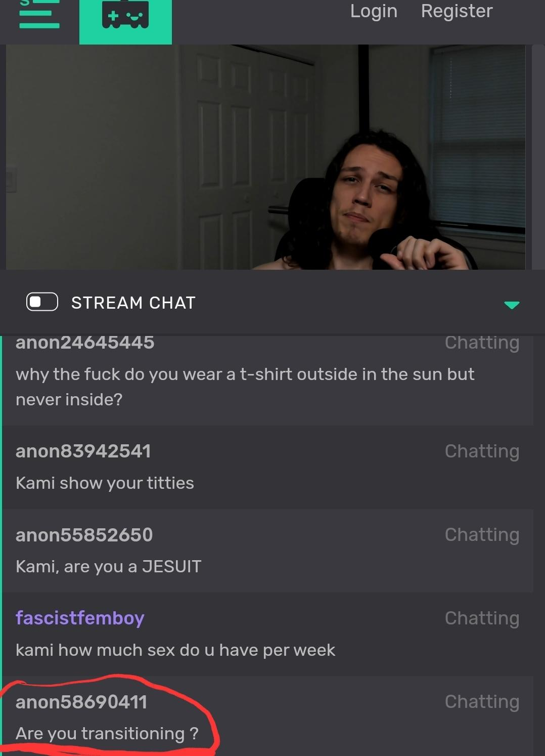Click Chatting label beside anon55852650
The height and width of the screenshot is (756, 545).
(482, 535)
